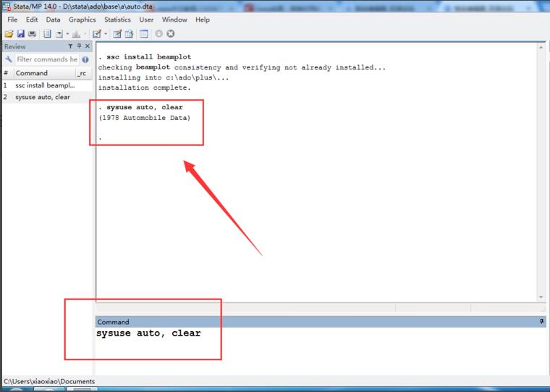Screen dimensions: 550x392
Task: Click the Print icon in toolbar
Action: point(33,34)
